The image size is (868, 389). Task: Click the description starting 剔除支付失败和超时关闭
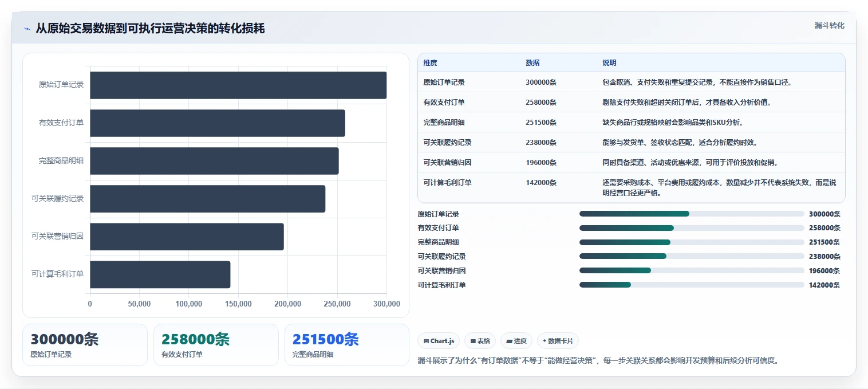coord(686,103)
